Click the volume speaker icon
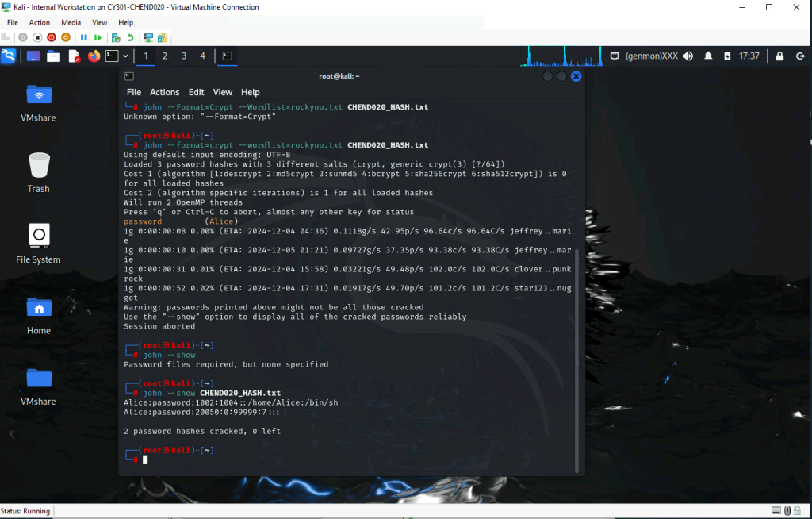The image size is (812, 519). [x=687, y=56]
